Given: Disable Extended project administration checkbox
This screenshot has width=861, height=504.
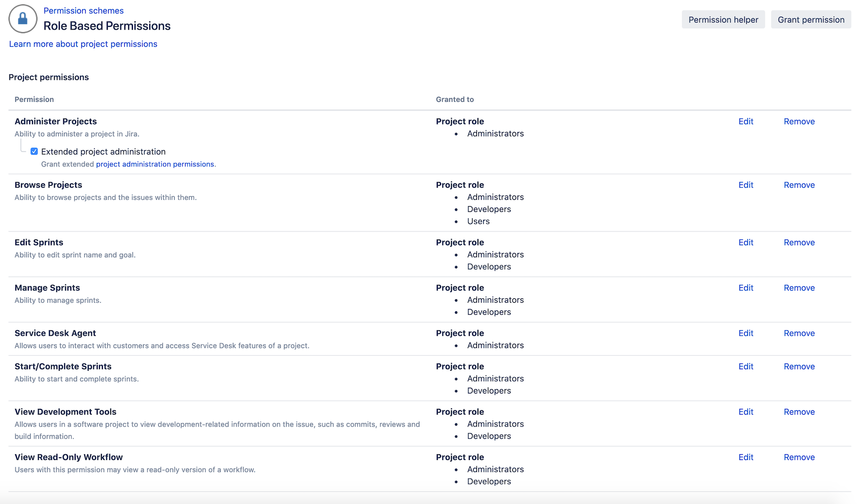Looking at the screenshot, I should 34,151.
